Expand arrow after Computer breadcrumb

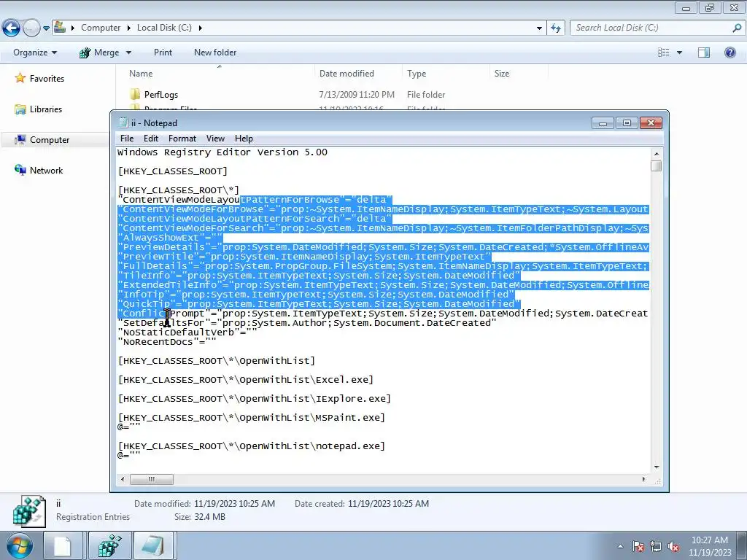(128, 28)
